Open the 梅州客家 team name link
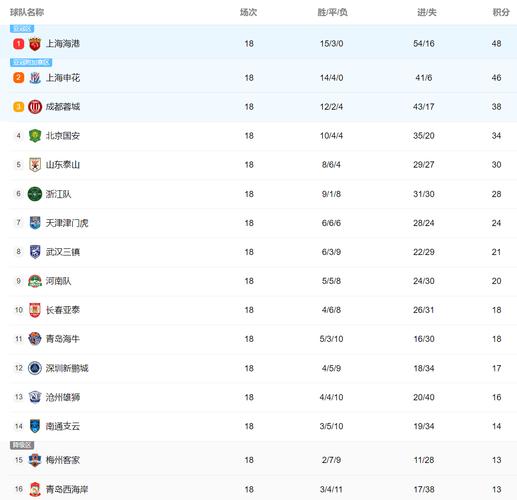The height and width of the screenshot is (500, 517). pos(63,460)
